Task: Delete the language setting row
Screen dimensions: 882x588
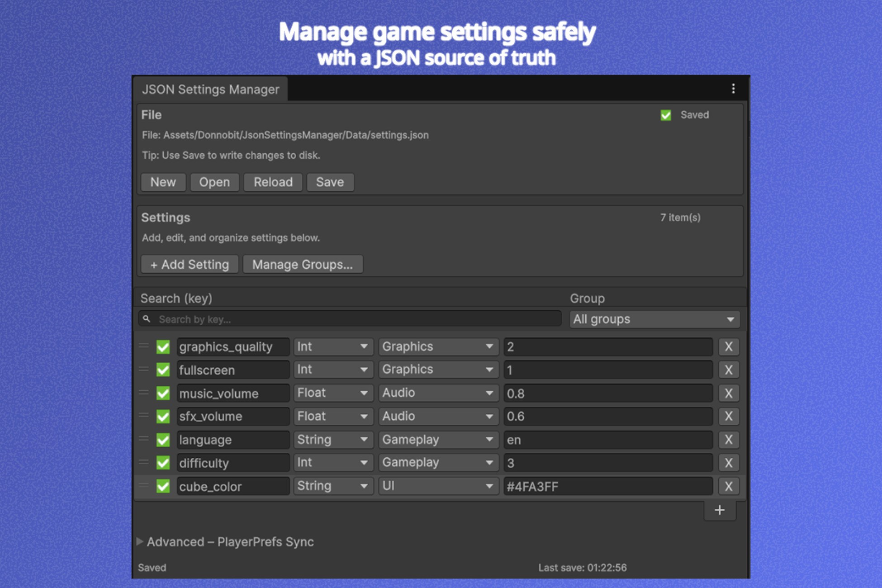Action: [x=729, y=439]
